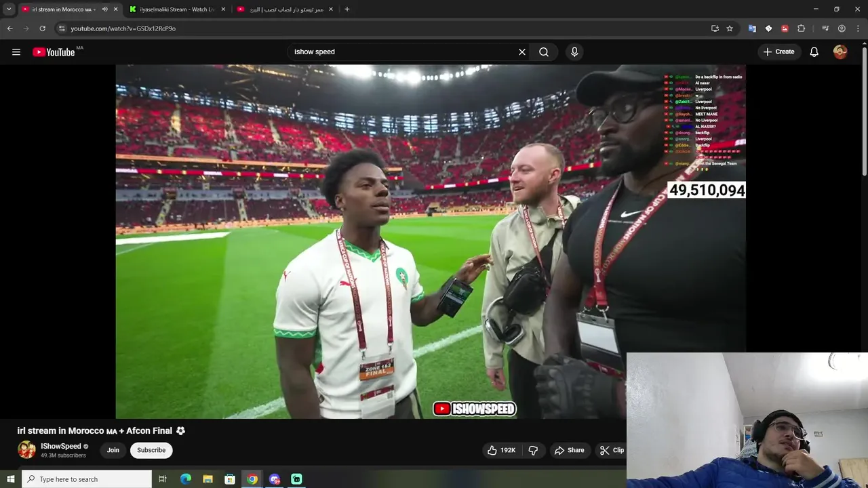The image size is (868, 488).
Task: Like the video with thumbs up
Action: [501, 450]
